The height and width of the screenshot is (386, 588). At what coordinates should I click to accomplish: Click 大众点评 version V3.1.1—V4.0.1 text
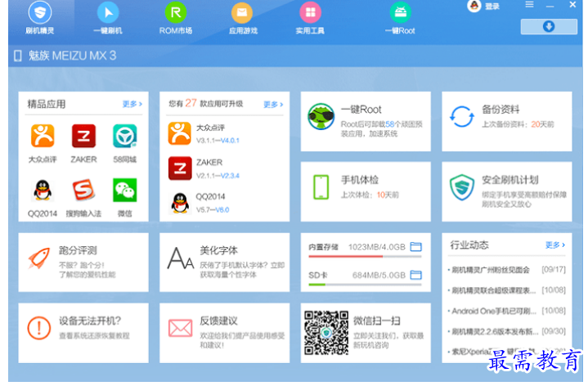pos(218,141)
